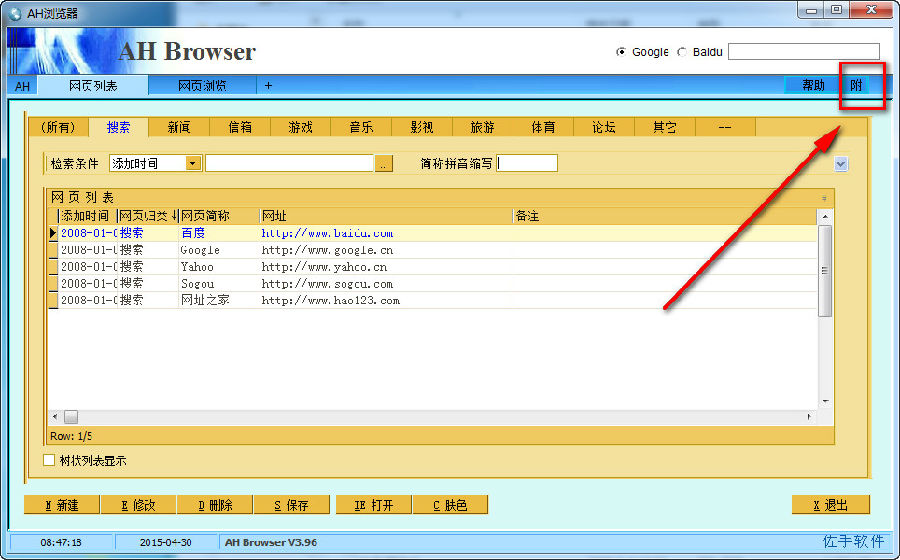900x560 pixels.
Task: Select the 影视 category tab
Action: tap(422, 127)
